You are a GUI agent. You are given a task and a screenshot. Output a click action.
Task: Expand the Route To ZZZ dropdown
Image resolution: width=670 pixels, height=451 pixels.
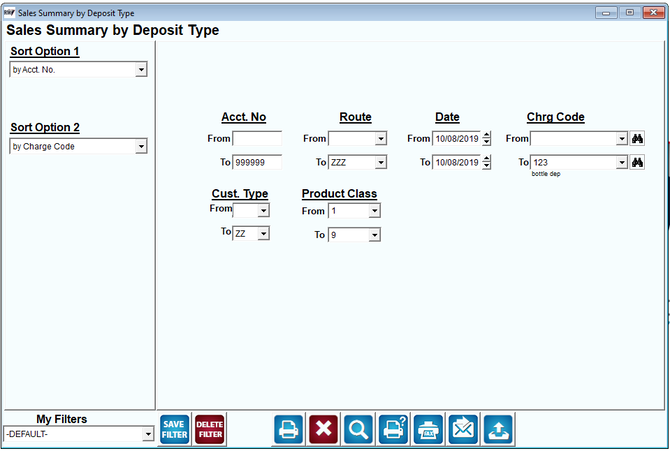coord(381,162)
